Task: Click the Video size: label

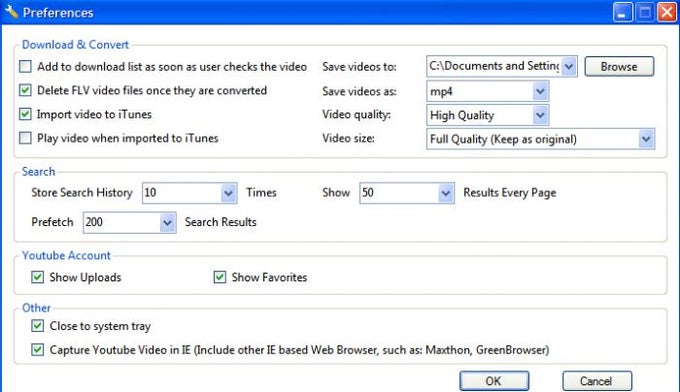Action: click(x=348, y=138)
